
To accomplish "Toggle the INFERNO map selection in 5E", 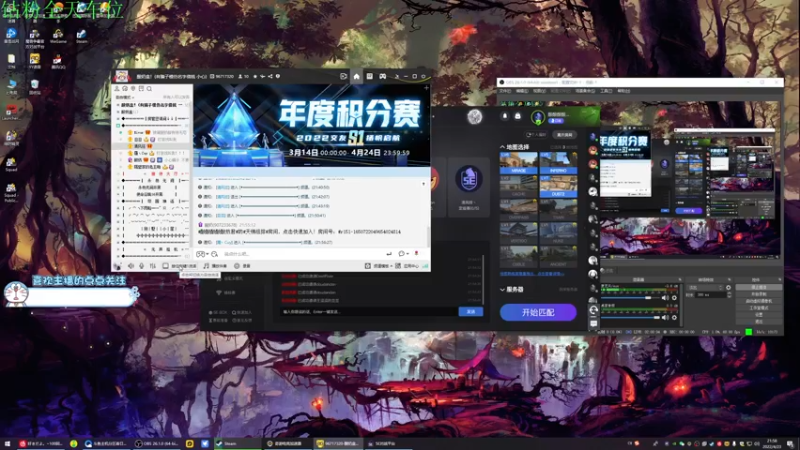I will [x=558, y=163].
